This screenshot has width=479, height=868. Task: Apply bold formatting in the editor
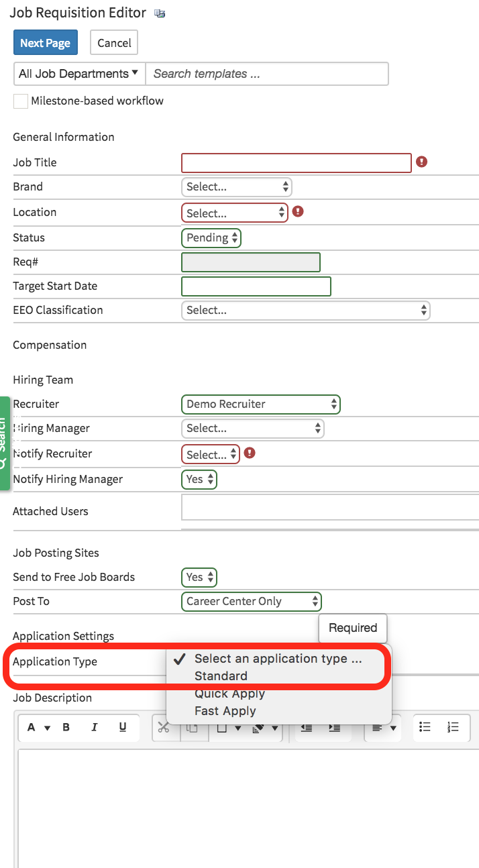65,728
